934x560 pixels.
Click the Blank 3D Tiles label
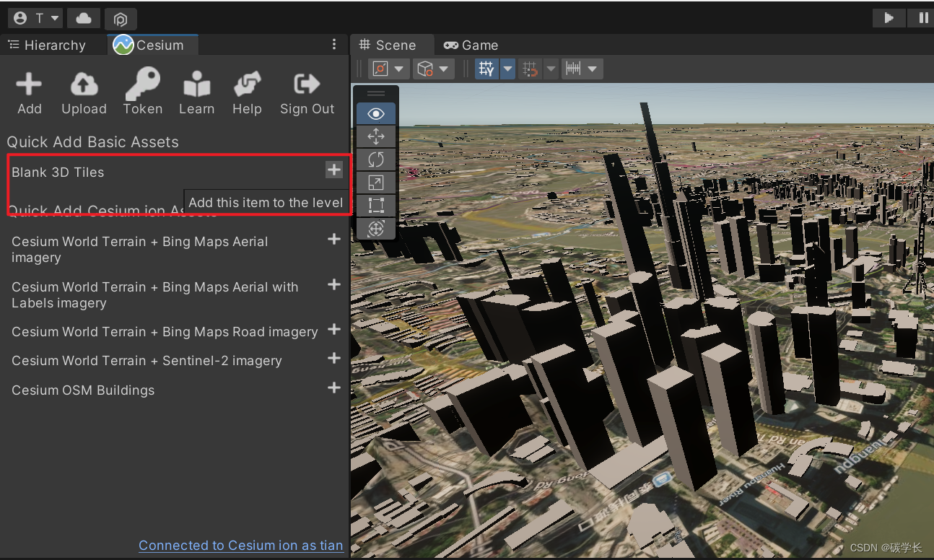point(58,172)
